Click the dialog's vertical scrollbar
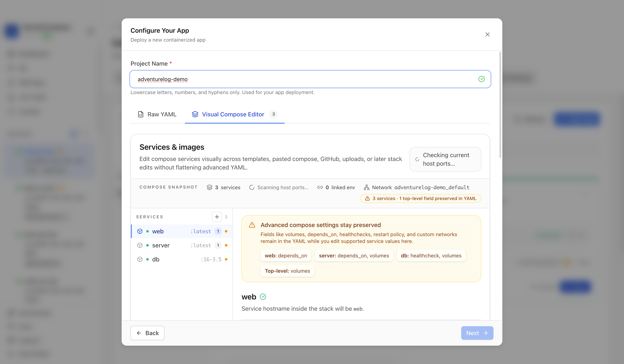Image resolution: width=624 pixels, height=364 pixels. (x=500, y=105)
